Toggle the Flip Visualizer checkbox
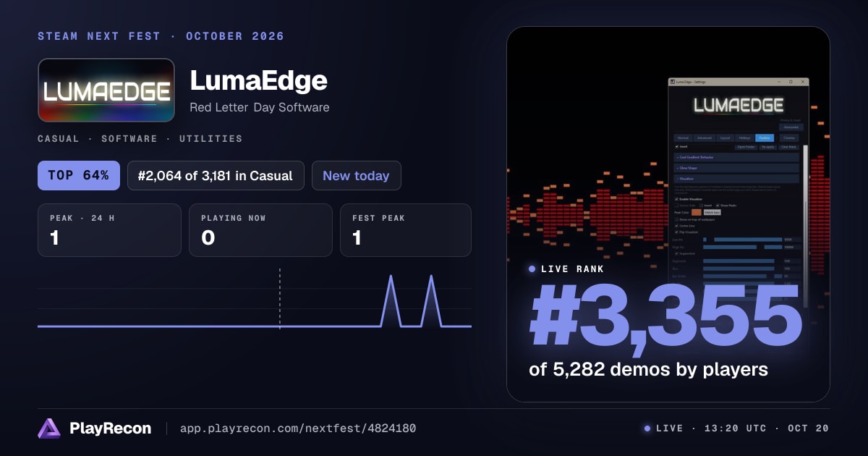 [677, 232]
